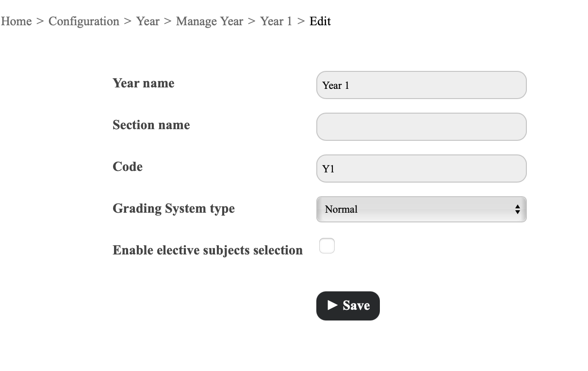Viewport: 588px width, 371px height.
Task: Open Manage Year breadcrumb link
Action: tap(210, 21)
